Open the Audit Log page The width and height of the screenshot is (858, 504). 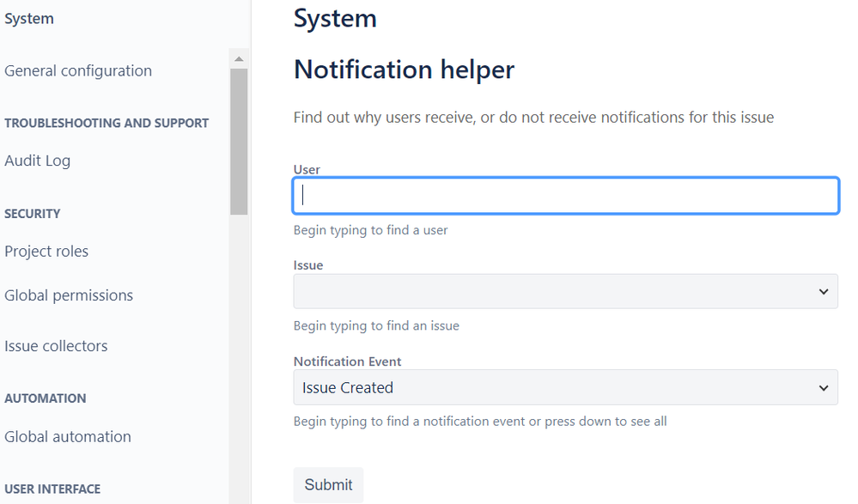tap(37, 161)
